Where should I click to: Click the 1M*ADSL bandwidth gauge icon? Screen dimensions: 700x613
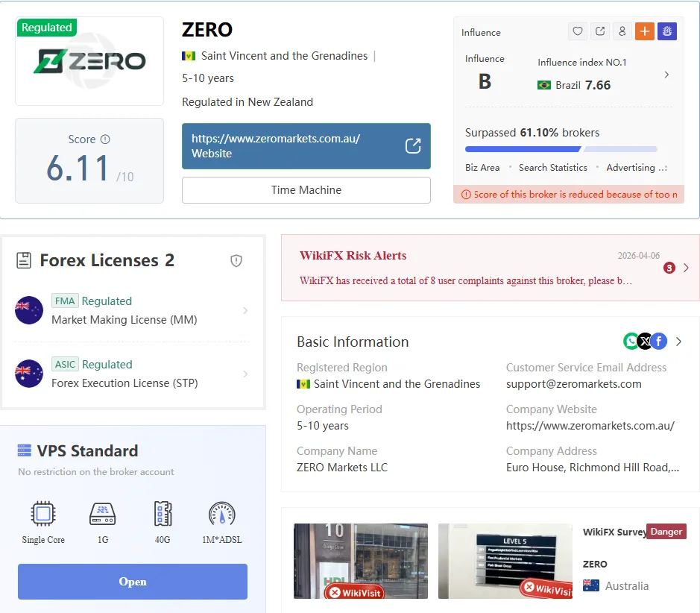(222, 513)
